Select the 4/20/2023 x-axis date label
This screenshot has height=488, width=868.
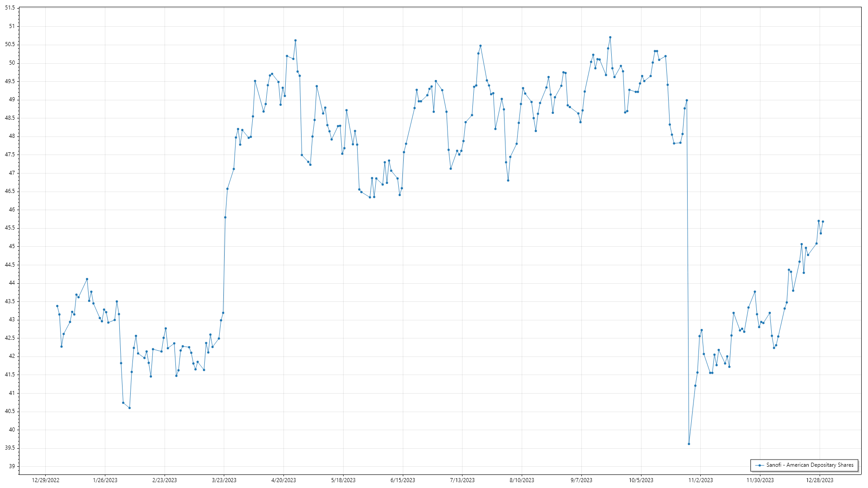(283, 480)
